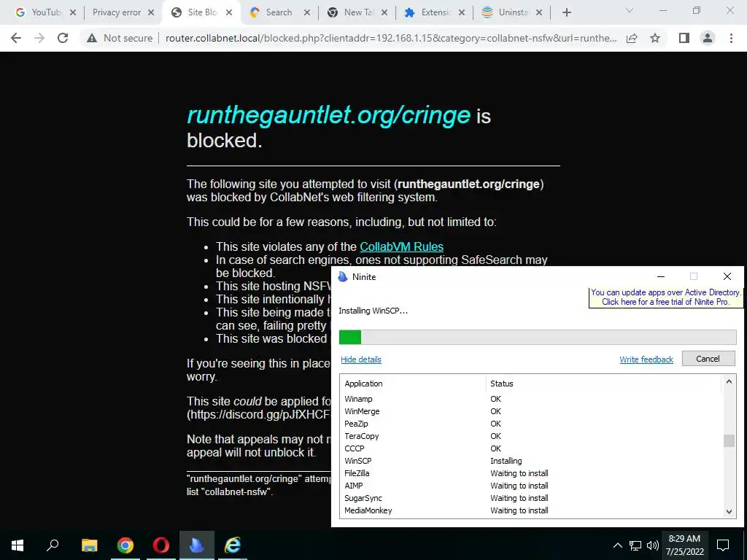Screen dimensions: 747x560
Task: Open network status tray icon
Action: [x=635, y=545]
